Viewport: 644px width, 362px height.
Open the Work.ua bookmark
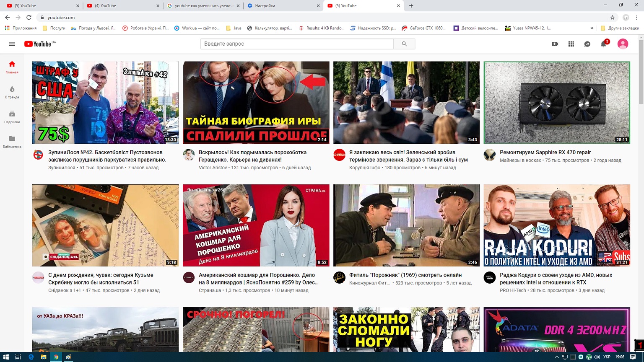click(x=197, y=28)
